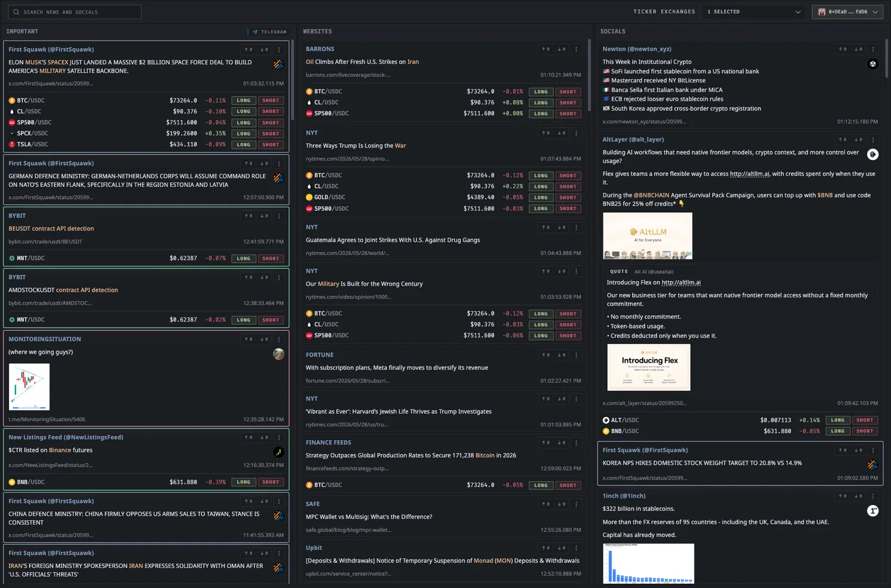Screen dimensions: 891x588
Task: Click SP500 icon in Our Military card
Action: (x=309, y=336)
